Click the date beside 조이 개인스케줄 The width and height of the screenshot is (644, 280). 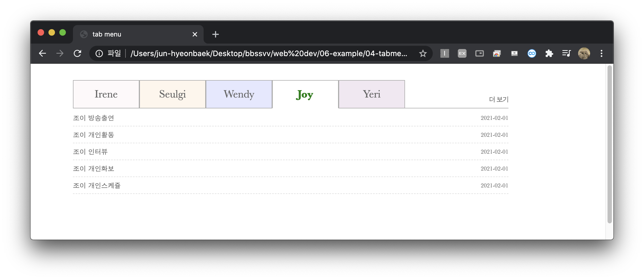click(494, 185)
